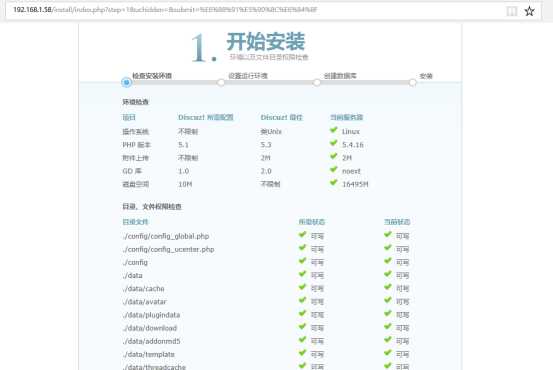The width and height of the screenshot is (553, 370).
Task: Click the ./data/addonmd5 path
Action: (151, 341)
